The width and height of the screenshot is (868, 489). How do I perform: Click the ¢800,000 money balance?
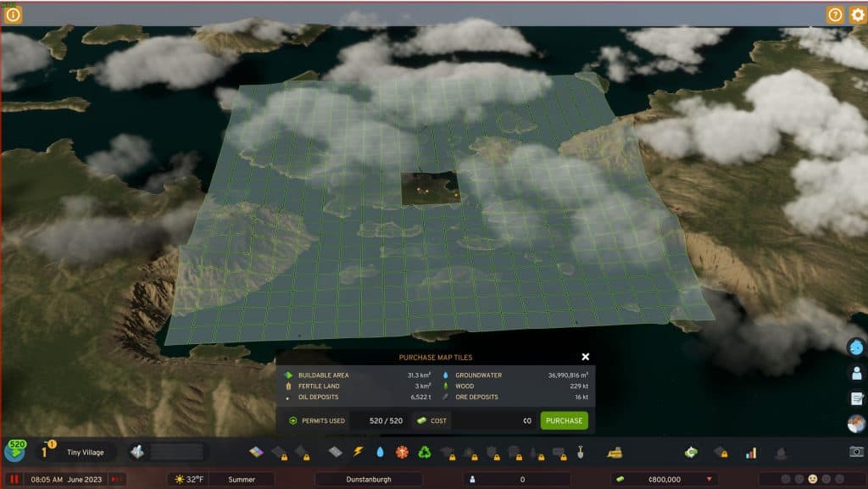click(x=665, y=479)
